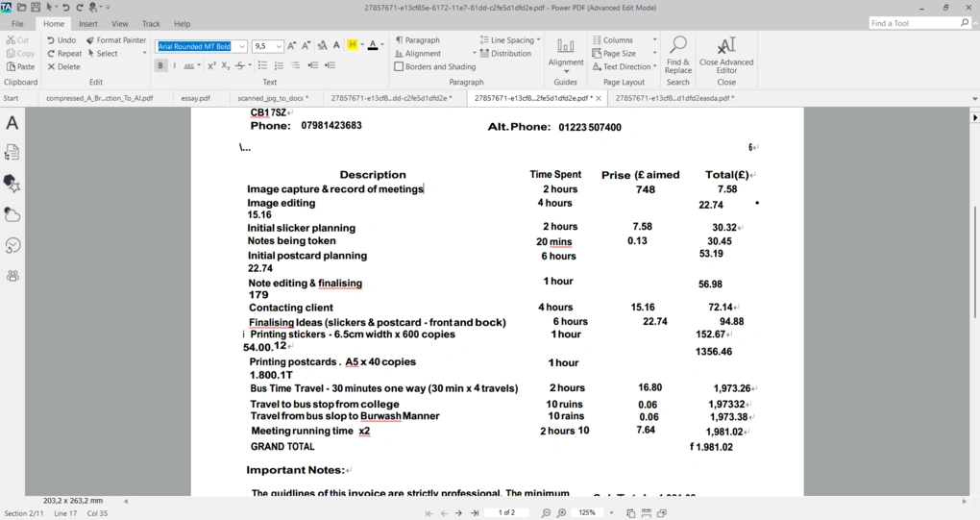The image size is (980, 520).
Task: Open the Page Size options
Action: click(x=625, y=54)
